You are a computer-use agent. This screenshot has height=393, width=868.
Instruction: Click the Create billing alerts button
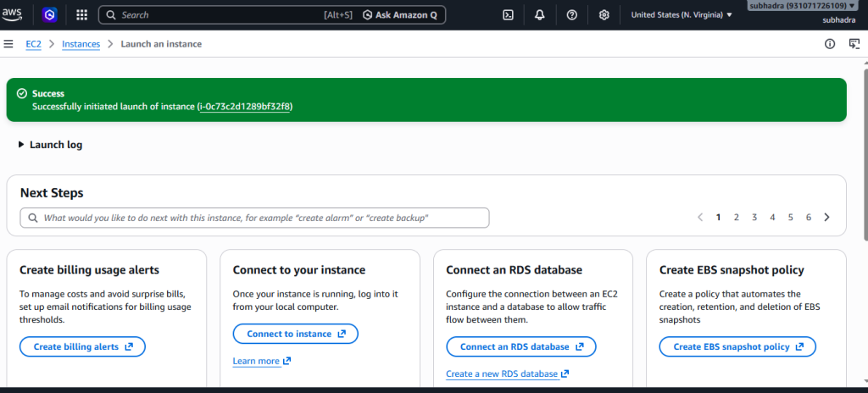pos(82,346)
